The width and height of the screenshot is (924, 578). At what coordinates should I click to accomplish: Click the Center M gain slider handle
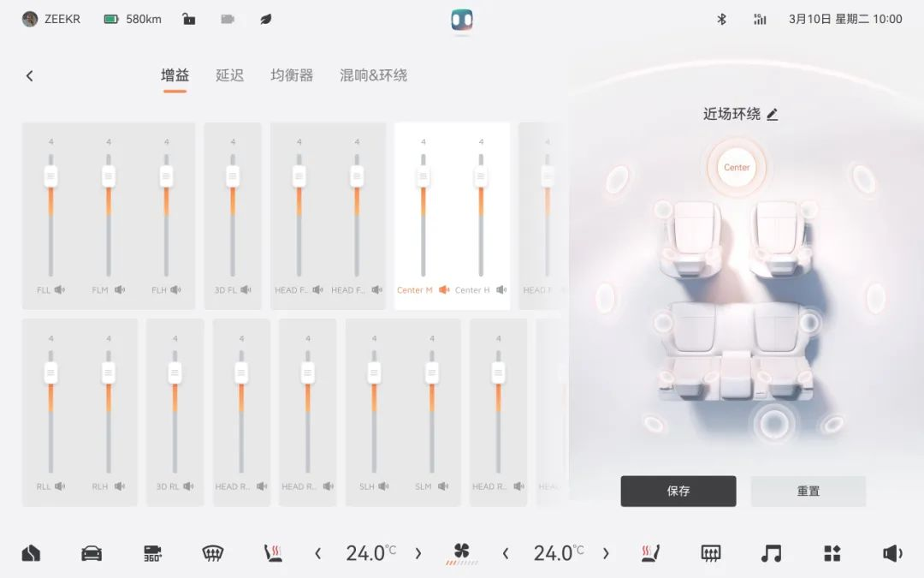(423, 176)
